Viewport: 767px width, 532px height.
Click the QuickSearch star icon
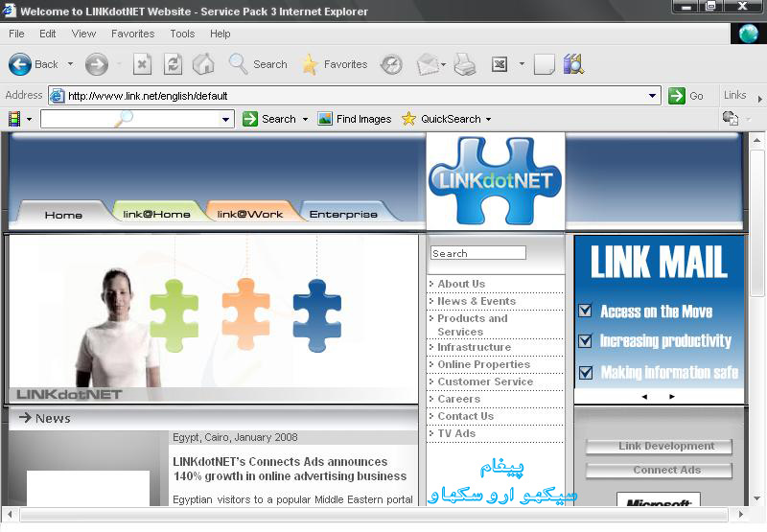[408, 119]
